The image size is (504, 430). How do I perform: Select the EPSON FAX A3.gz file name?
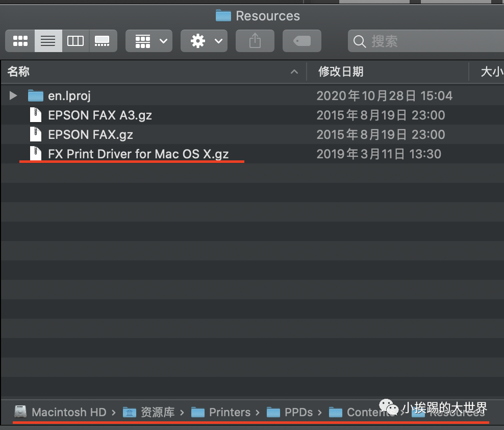(100, 115)
